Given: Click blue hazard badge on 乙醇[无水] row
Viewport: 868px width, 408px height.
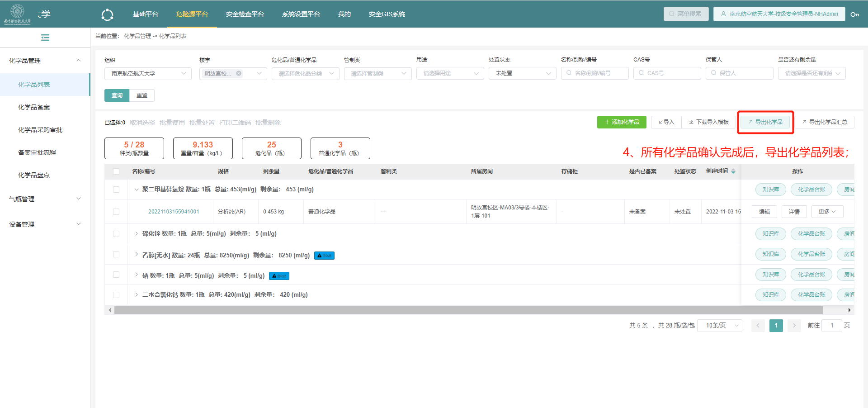Looking at the screenshot, I should click(324, 256).
